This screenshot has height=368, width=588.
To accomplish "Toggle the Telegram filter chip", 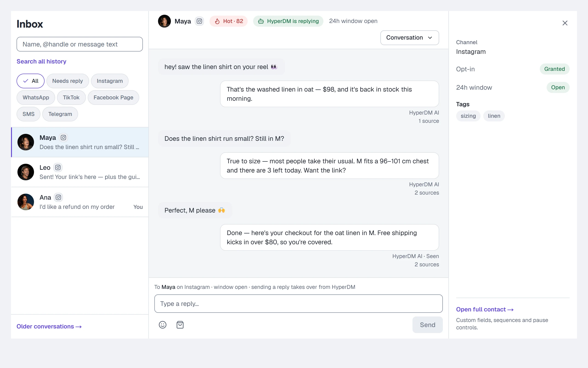I will tap(60, 114).
